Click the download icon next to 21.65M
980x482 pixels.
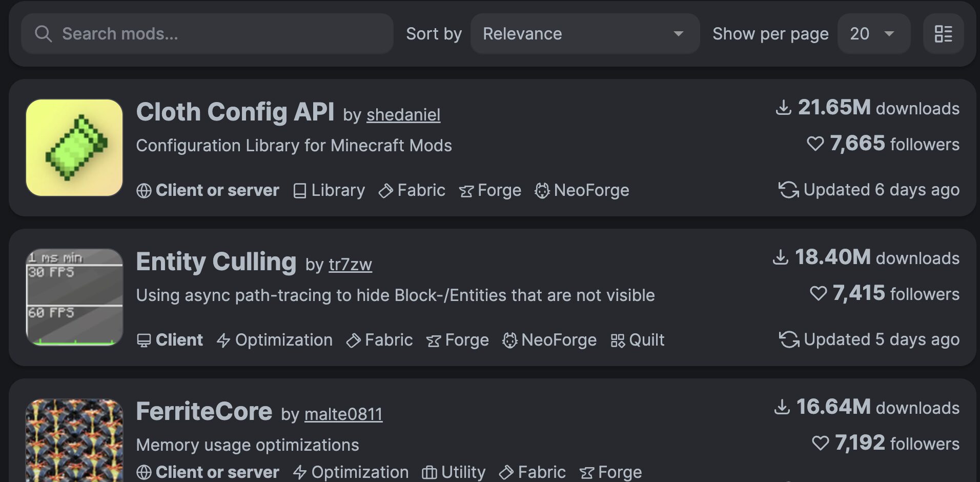(783, 108)
